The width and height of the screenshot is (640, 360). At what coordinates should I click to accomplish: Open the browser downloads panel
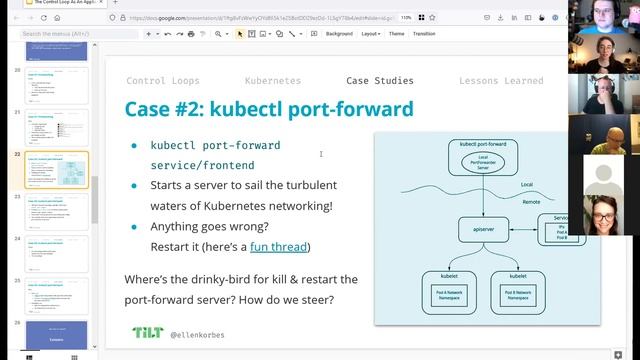click(x=500, y=18)
